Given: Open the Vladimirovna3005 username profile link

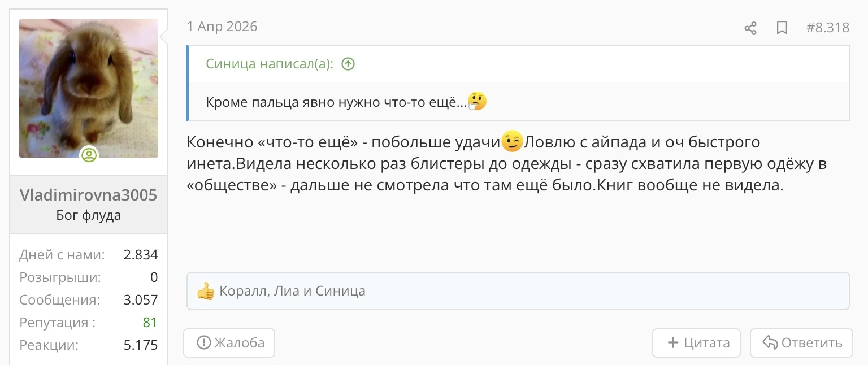Looking at the screenshot, I should coord(88,195).
